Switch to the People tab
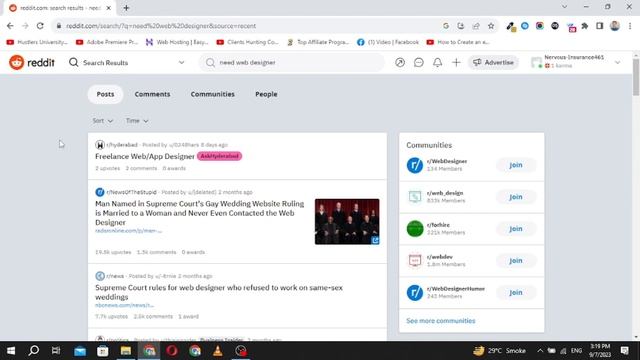 pyautogui.click(x=266, y=94)
